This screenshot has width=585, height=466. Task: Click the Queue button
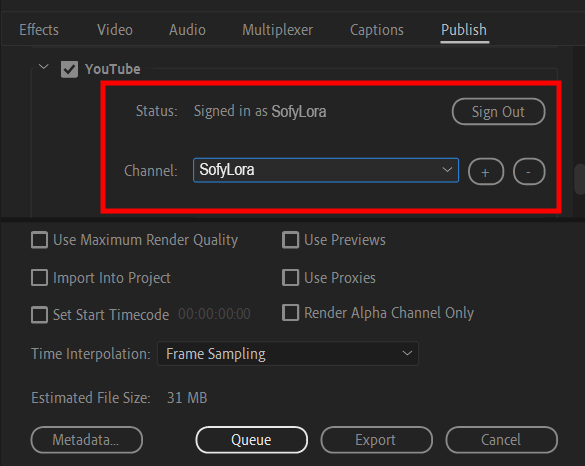coord(251,440)
